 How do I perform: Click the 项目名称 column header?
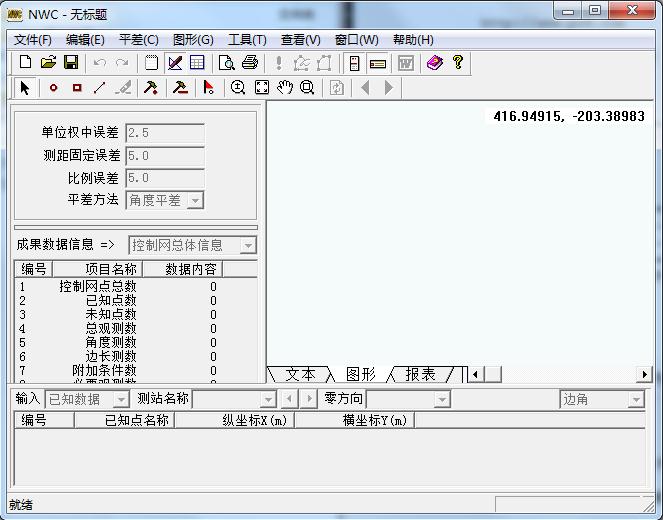[x=97, y=269]
